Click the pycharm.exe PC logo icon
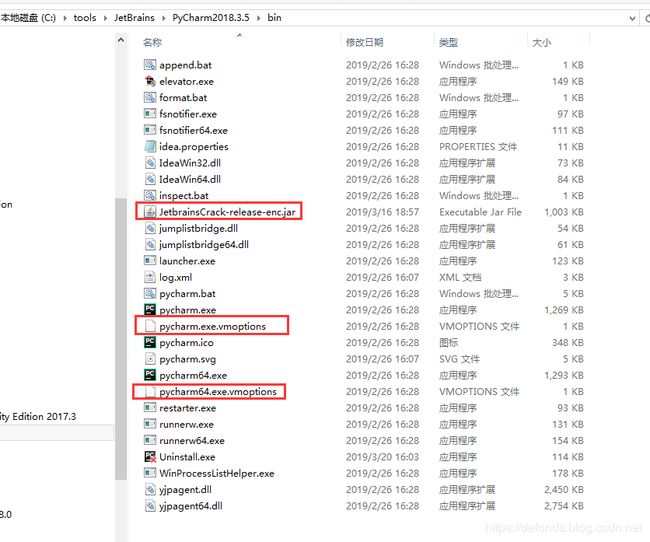The width and height of the screenshot is (650, 542). [150, 310]
